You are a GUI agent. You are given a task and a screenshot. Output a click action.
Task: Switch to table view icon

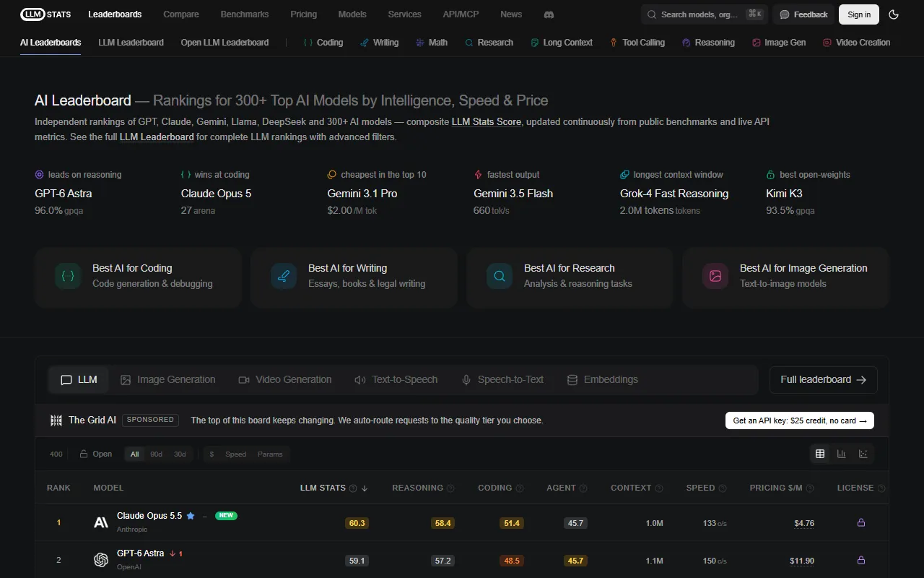pyautogui.click(x=820, y=454)
